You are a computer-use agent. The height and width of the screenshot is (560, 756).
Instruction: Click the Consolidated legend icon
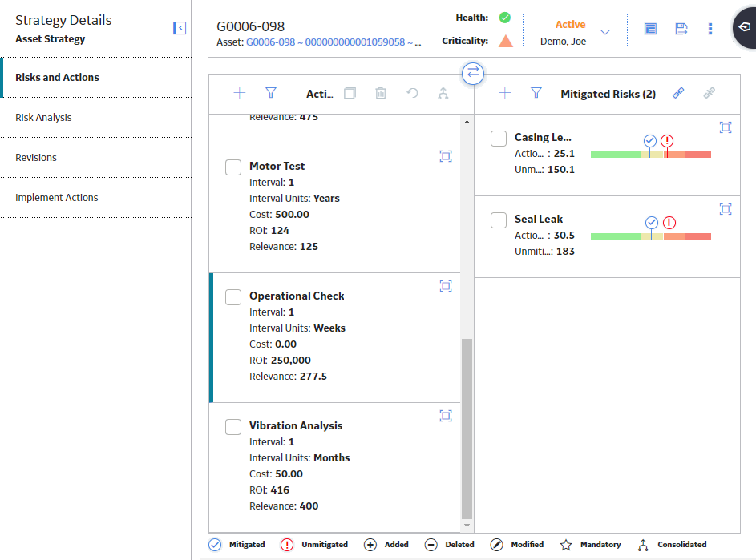click(x=643, y=545)
